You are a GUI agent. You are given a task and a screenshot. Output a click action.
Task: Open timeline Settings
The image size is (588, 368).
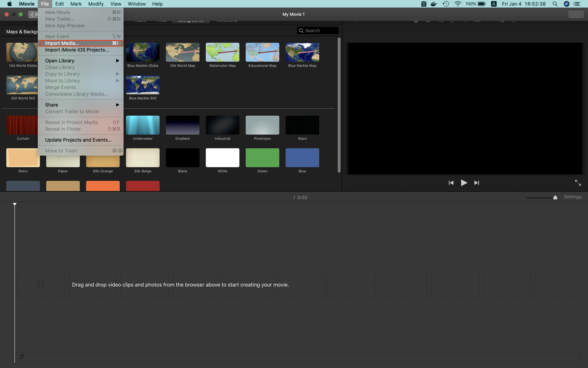tap(572, 197)
